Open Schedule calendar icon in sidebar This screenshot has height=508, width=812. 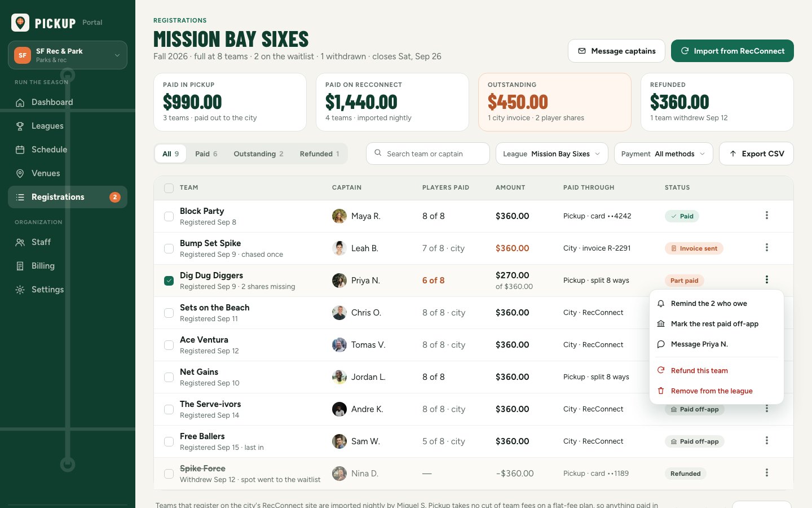coord(20,150)
